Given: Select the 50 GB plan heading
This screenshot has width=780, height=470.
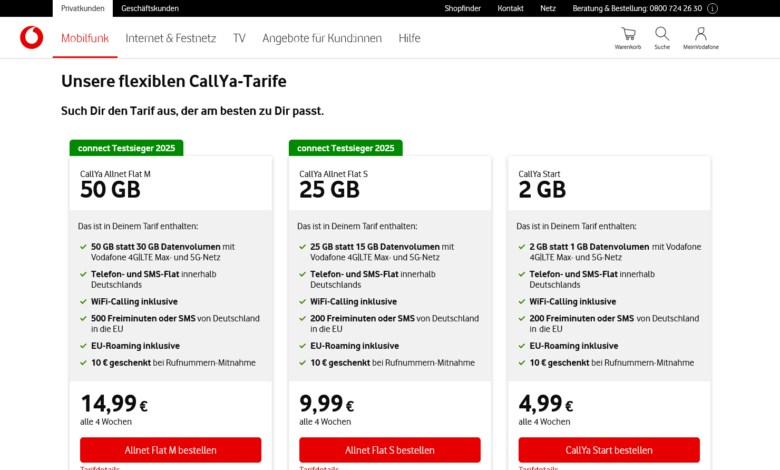Looking at the screenshot, I should pos(110,190).
